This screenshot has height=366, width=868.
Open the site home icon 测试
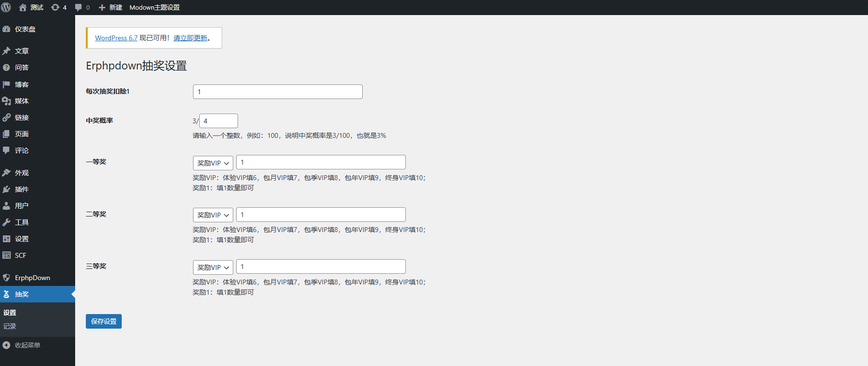pos(23,7)
